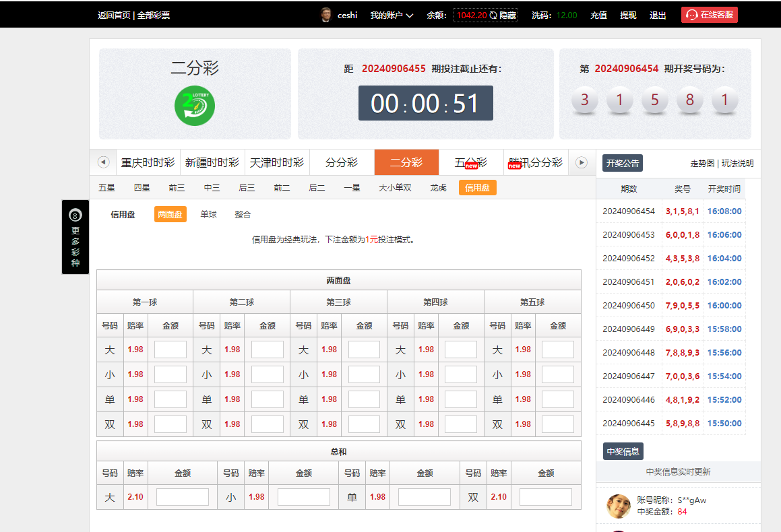
Task: Click the 充值 recharge link
Action: pos(598,15)
